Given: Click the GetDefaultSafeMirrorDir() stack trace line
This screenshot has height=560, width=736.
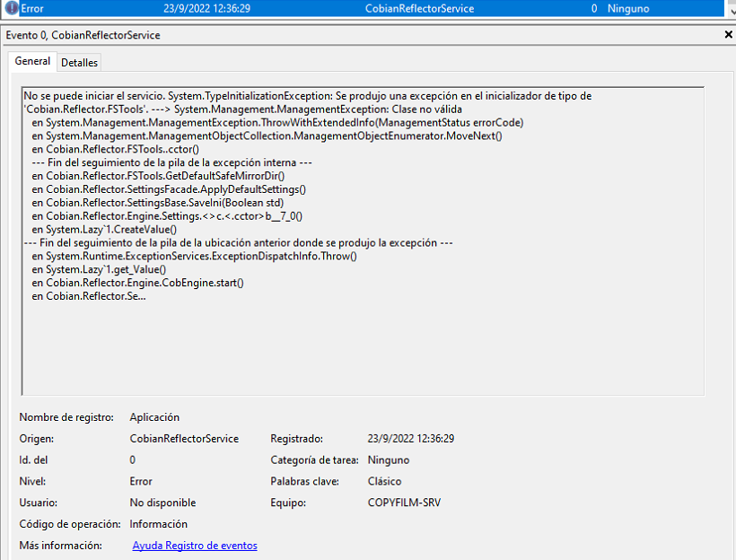Looking at the screenshot, I should [158, 176].
